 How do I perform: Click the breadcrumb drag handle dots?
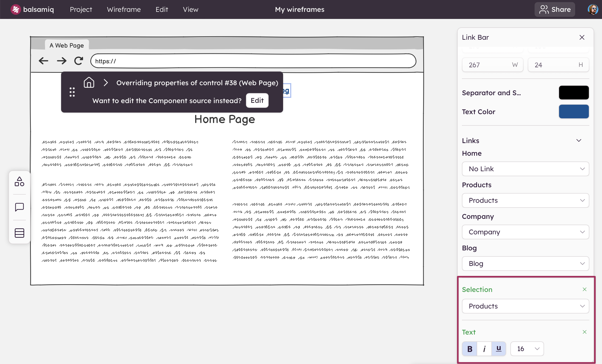click(x=72, y=92)
